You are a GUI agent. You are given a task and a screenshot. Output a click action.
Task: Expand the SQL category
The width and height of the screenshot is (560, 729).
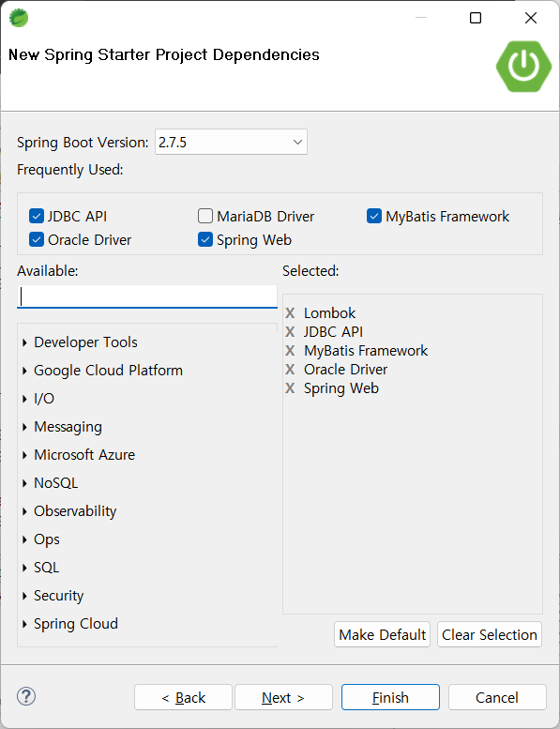click(x=24, y=568)
